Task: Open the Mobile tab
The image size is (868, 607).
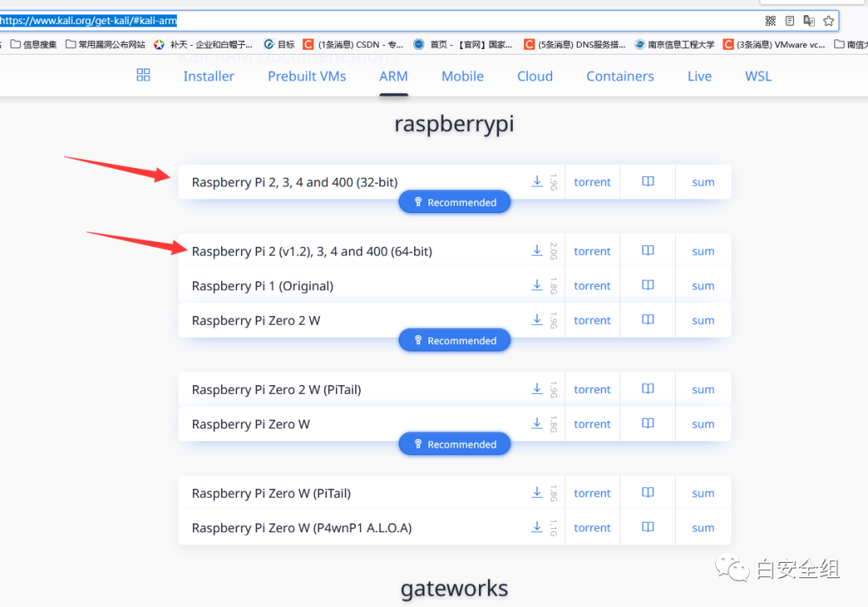Action: [x=463, y=76]
